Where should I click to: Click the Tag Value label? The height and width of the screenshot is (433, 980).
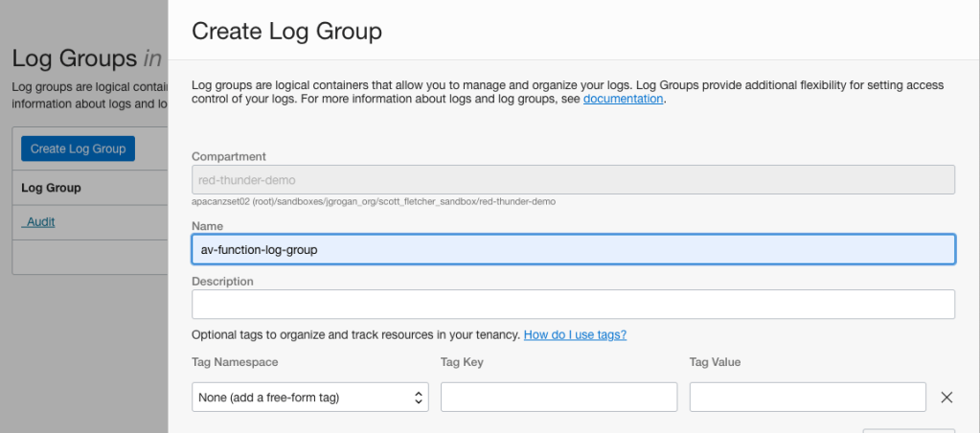point(715,362)
